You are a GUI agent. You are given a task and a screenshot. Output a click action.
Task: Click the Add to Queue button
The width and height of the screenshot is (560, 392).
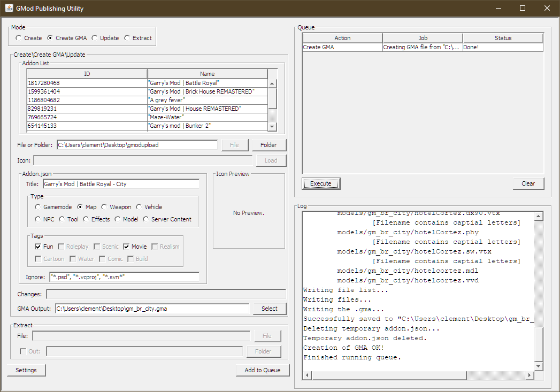click(x=263, y=370)
